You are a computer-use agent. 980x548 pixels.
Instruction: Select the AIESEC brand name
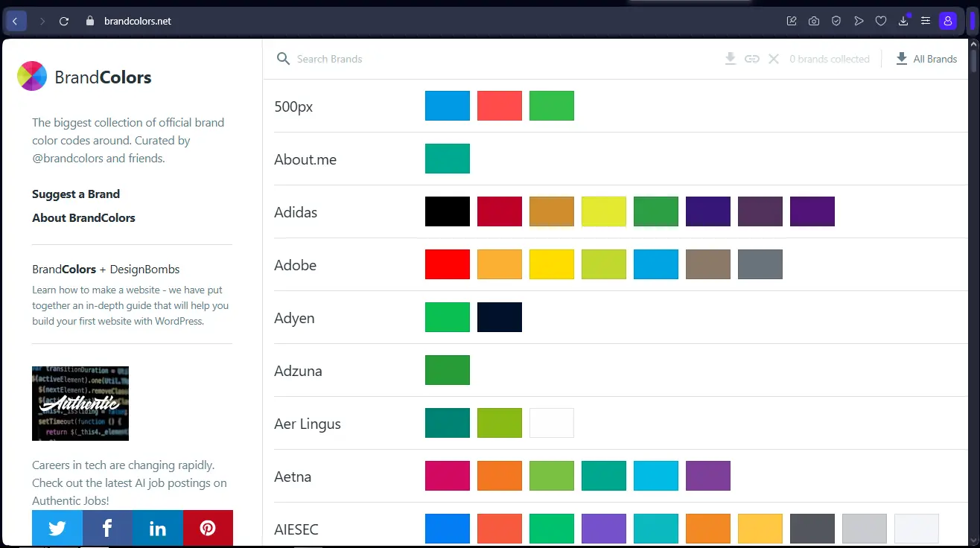click(296, 529)
